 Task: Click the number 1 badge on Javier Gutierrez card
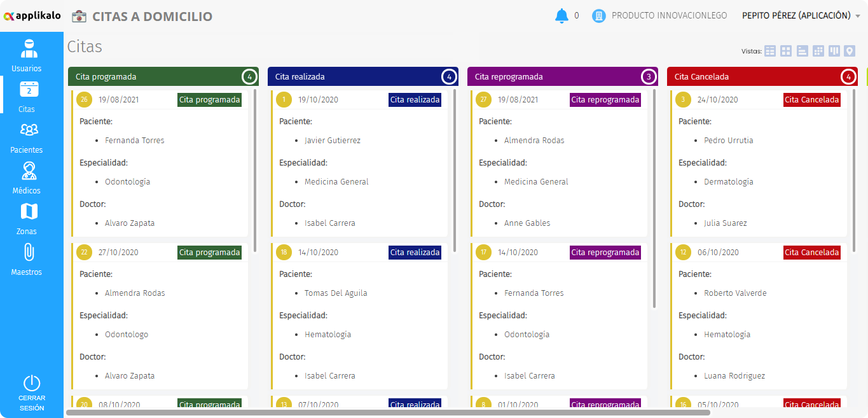(284, 100)
